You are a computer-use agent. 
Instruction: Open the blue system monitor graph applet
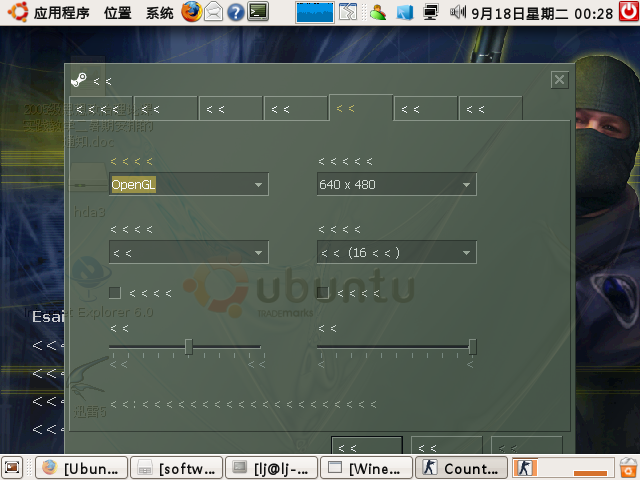pos(315,12)
